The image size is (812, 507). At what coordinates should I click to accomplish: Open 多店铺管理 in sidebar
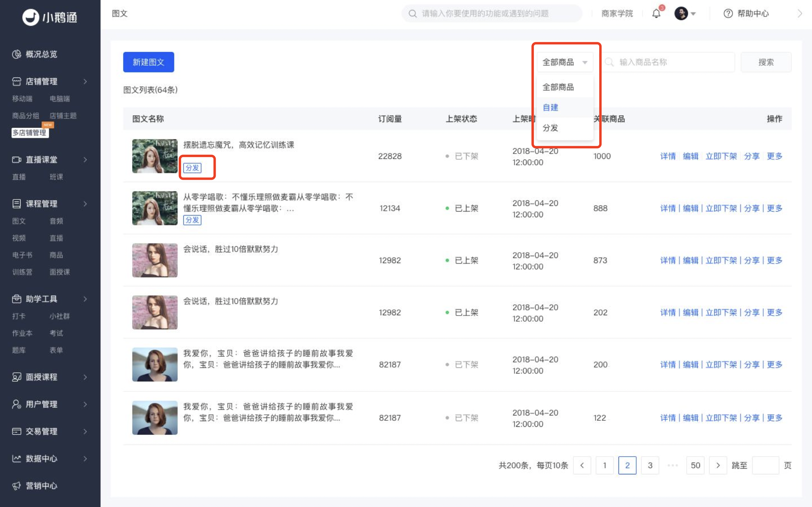(30, 133)
